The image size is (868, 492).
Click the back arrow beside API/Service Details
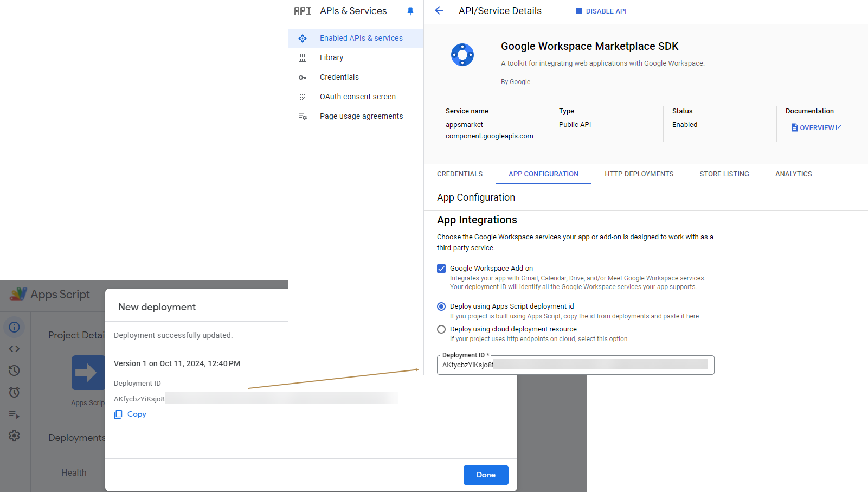[439, 11]
